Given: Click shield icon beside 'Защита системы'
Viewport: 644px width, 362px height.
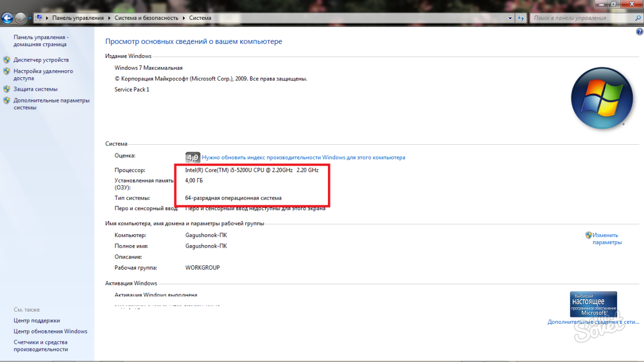Looking at the screenshot, I should (6, 89).
